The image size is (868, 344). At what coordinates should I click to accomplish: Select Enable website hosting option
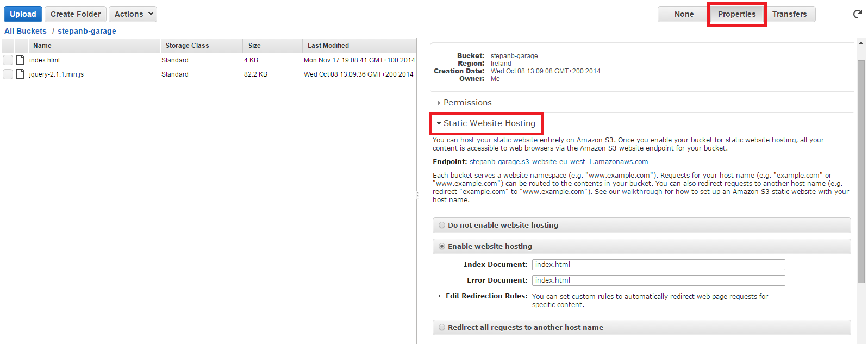[x=442, y=246]
